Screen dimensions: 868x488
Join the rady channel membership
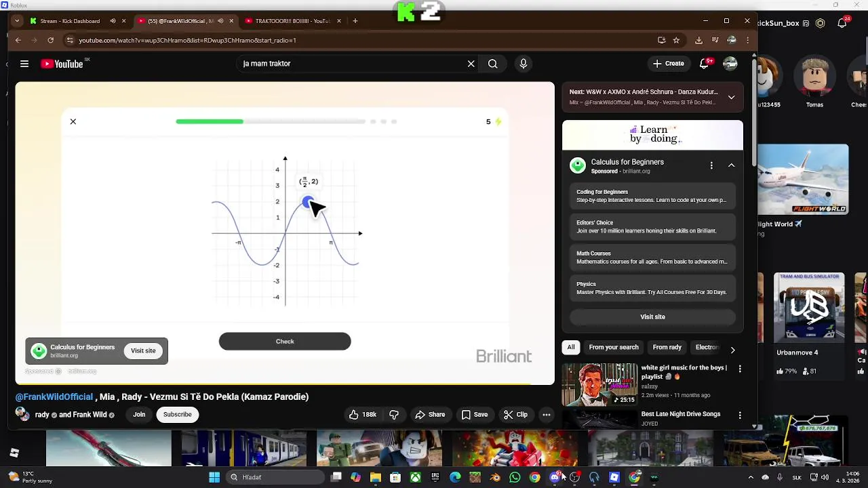pos(139,415)
